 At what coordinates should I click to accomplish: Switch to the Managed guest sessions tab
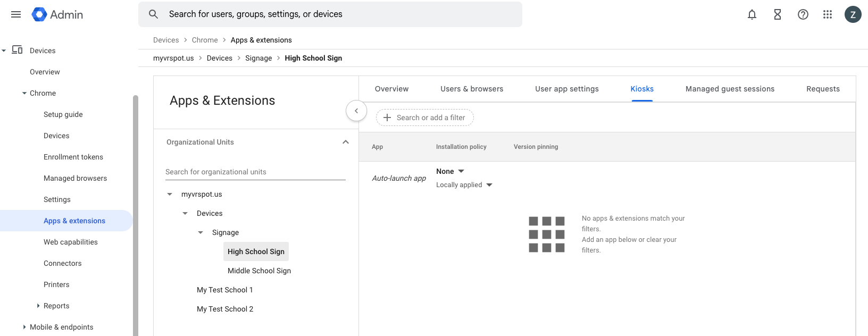729,89
